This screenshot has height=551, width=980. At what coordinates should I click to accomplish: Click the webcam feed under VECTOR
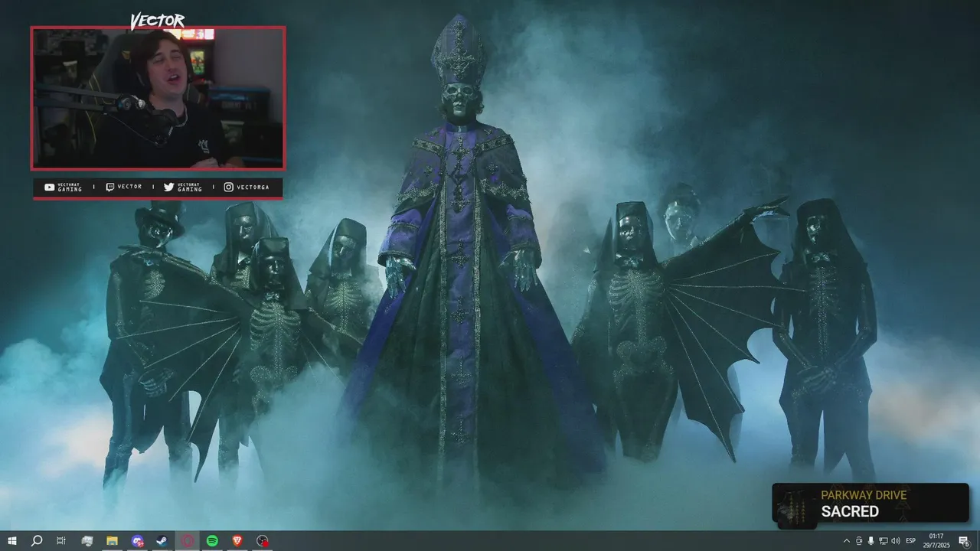pyautogui.click(x=158, y=98)
